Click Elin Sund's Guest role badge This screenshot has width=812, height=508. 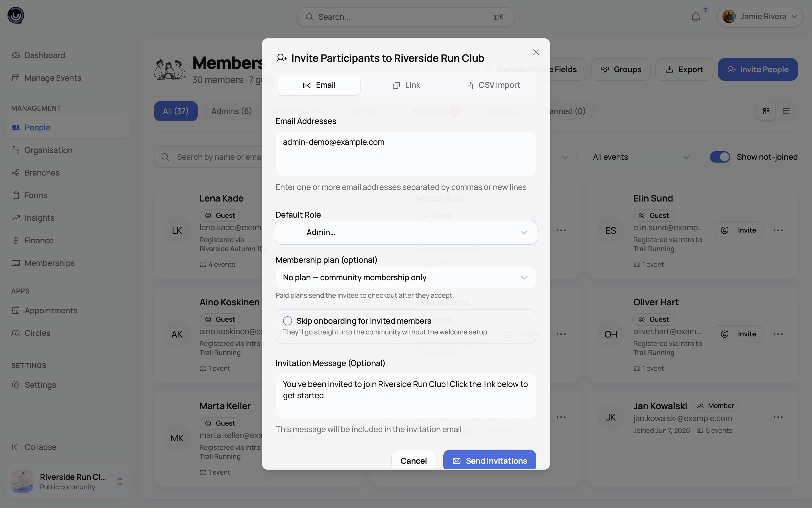654,215
